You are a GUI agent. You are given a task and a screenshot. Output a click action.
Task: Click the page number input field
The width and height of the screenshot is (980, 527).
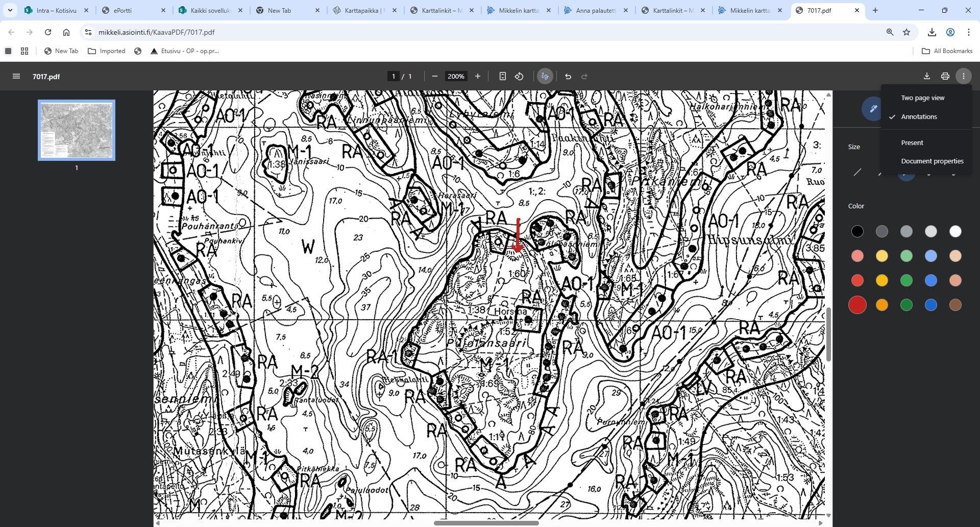[x=393, y=76]
